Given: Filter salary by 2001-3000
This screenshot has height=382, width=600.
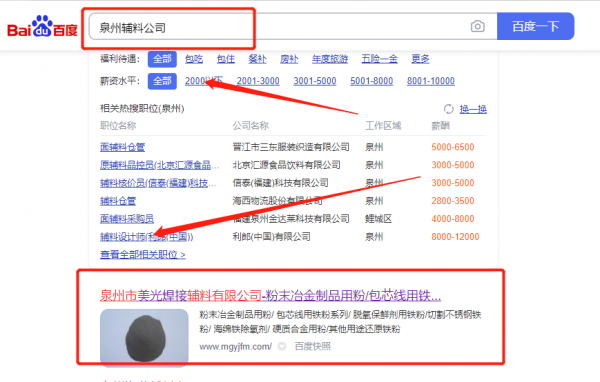Looking at the screenshot, I should 258,81.
